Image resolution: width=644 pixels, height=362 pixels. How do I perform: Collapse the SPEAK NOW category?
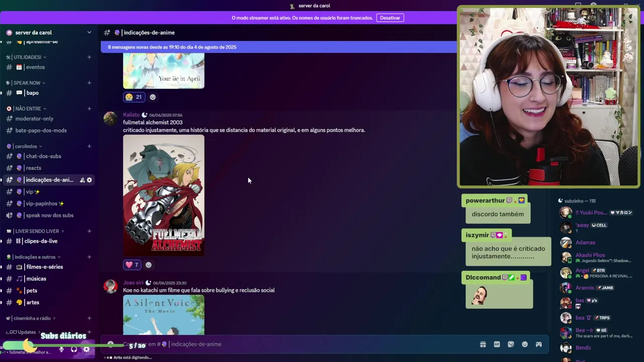[x=26, y=83]
